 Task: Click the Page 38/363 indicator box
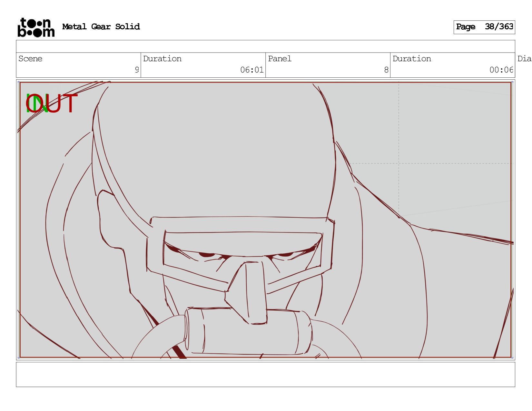(x=484, y=27)
